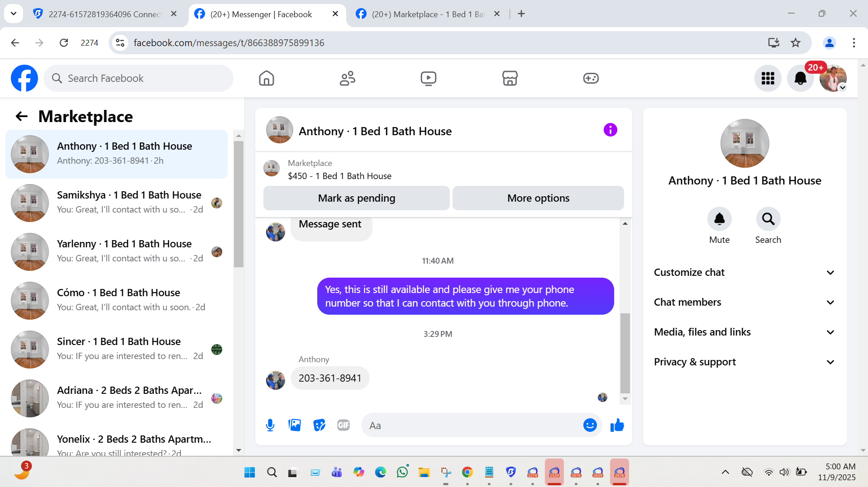The width and height of the screenshot is (868, 487).
Task: Choose a sticker icon
Action: click(319, 425)
